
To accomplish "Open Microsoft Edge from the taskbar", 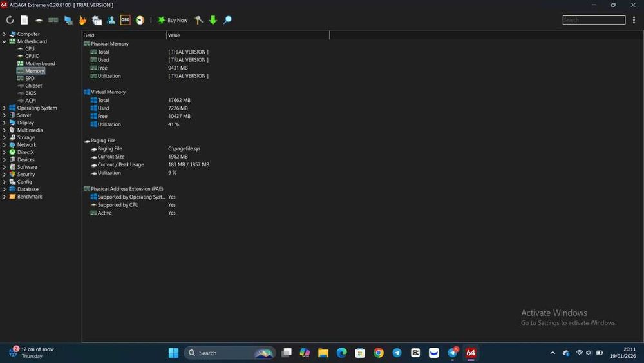I will [342, 353].
